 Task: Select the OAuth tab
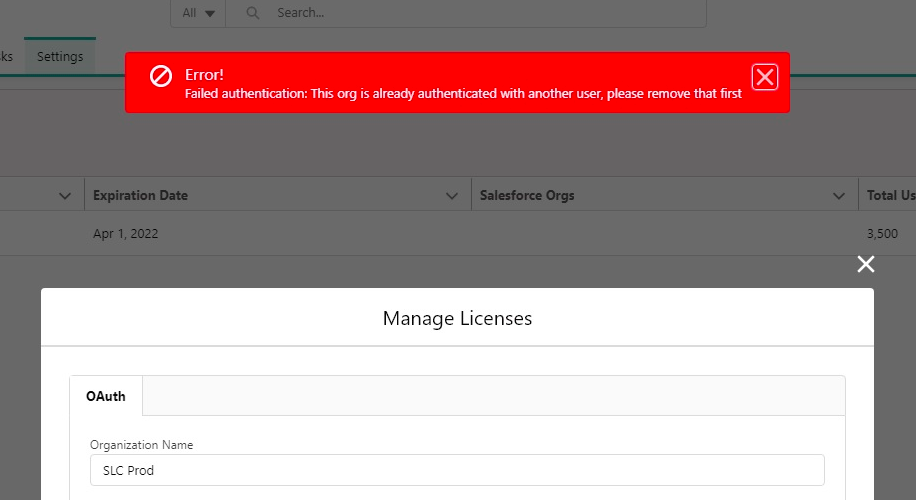[106, 396]
